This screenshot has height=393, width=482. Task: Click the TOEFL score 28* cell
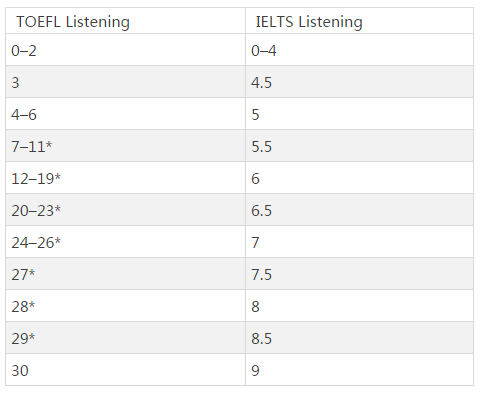[x=125, y=306]
